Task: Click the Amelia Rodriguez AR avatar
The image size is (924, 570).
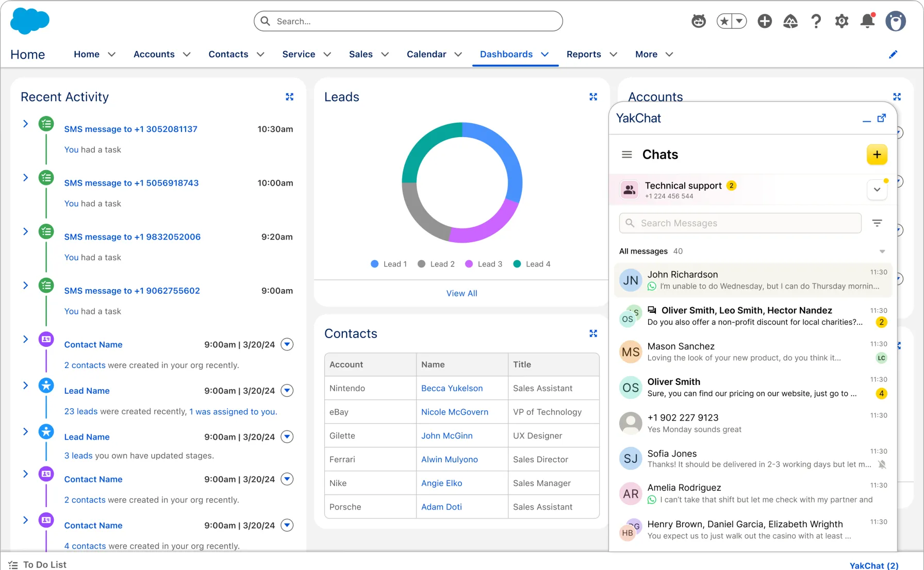Action: coord(631,494)
